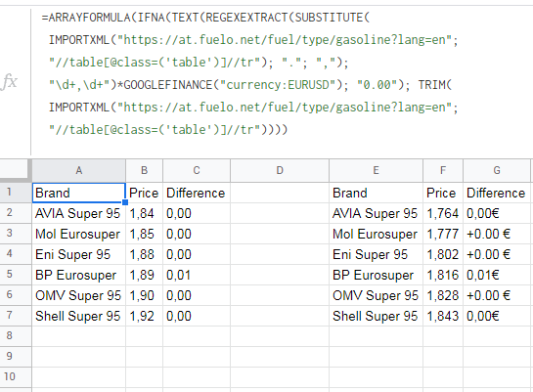The width and height of the screenshot is (533, 392).
Task: Click cell C1 containing Difference
Action: pos(197,193)
